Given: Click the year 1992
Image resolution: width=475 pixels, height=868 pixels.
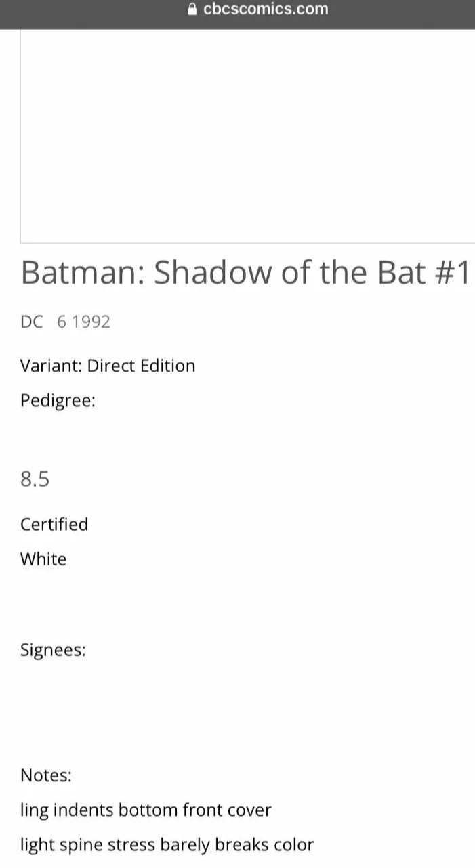Looking at the screenshot, I should click(x=91, y=322).
